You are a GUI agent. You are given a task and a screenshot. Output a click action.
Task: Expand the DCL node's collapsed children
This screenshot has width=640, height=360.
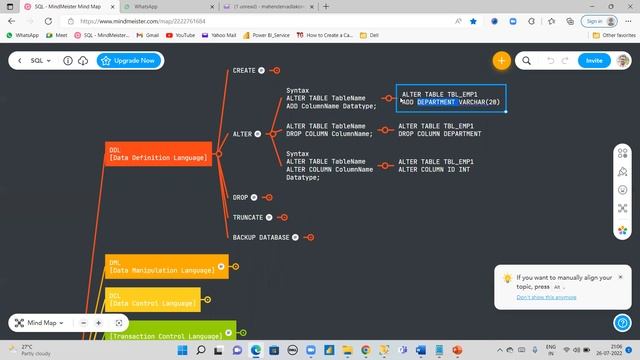click(x=207, y=300)
